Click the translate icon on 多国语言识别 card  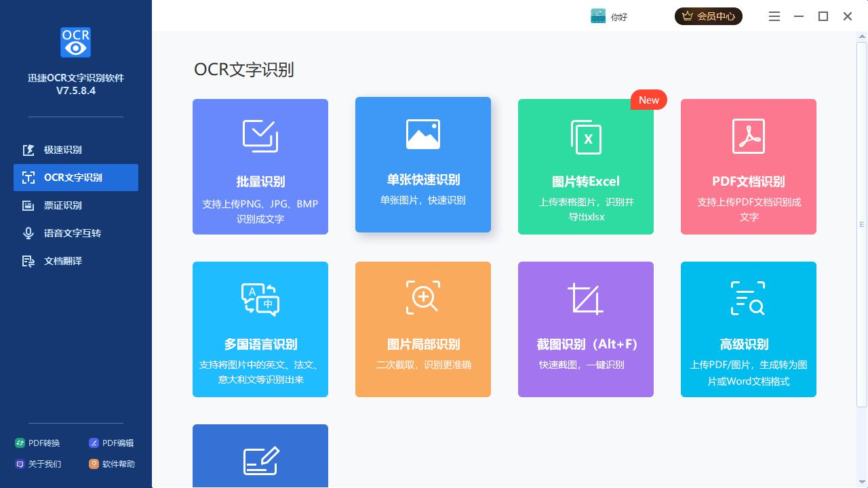coord(260,299)
